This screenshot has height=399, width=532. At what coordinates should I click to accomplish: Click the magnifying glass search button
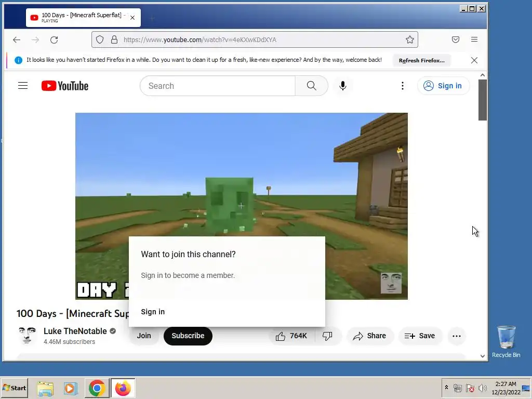pos(312,86)
